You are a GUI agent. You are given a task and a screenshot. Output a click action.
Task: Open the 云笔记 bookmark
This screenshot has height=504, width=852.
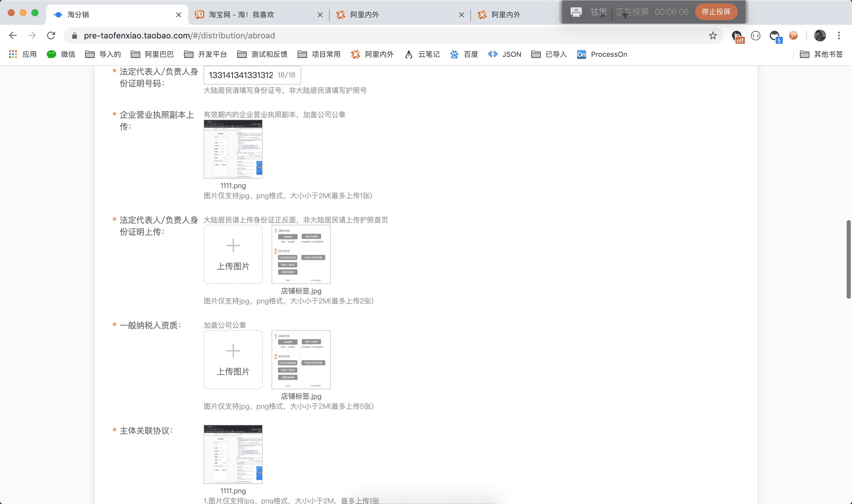tap(422, 54)
